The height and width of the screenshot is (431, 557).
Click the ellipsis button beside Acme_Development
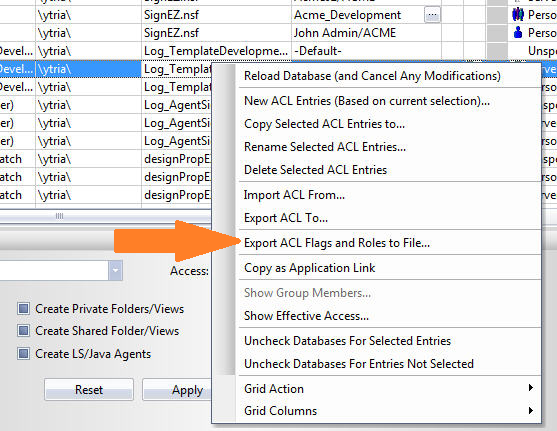tap(432, 15)
